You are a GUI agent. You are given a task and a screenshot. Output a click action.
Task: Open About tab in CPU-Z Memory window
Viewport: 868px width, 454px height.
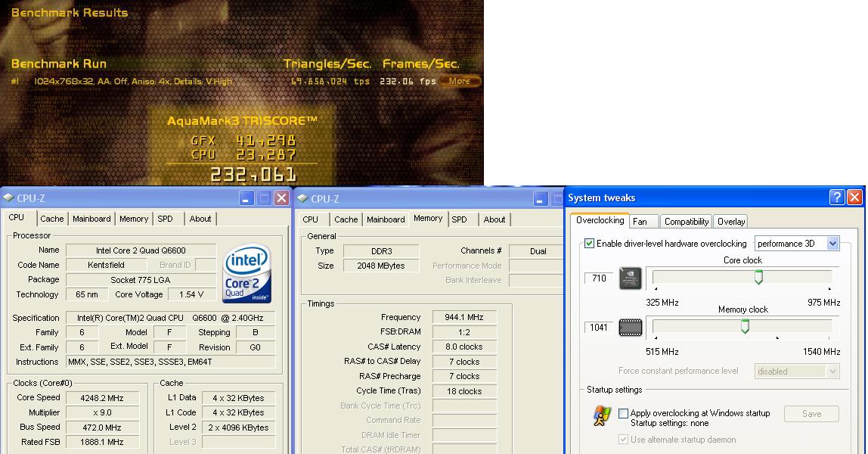pos(494,219)
